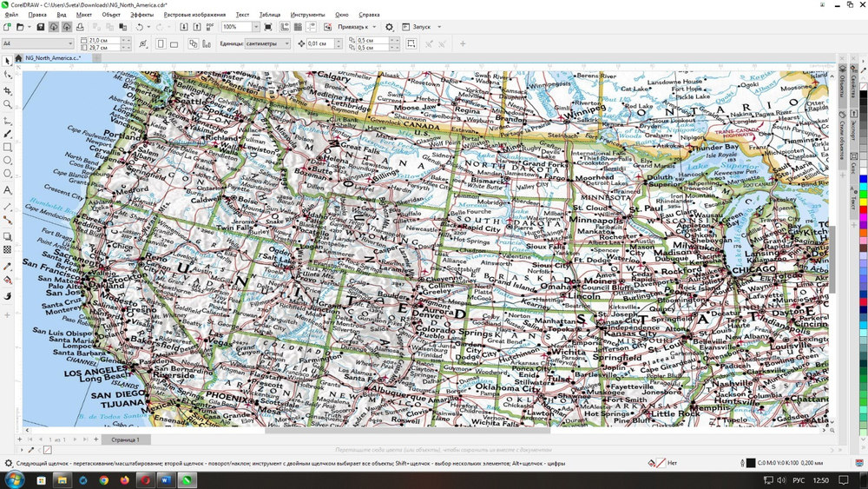Viewport: 868px width, 489px height.
Task: Select the Connector tool
Action: pyautogui.click(x=7, y=220)
